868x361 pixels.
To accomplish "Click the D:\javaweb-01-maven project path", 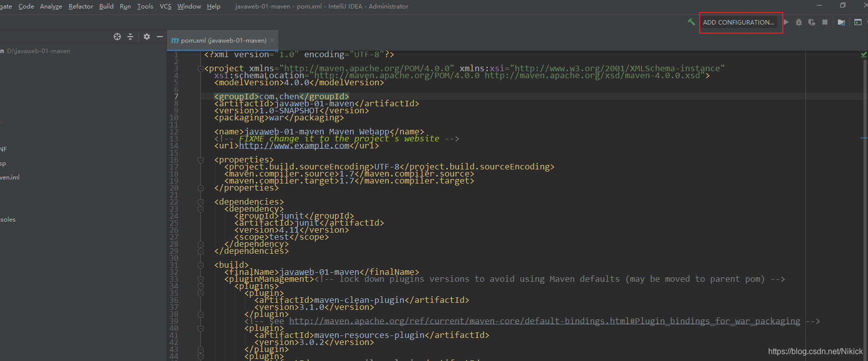I will point(39,51).
